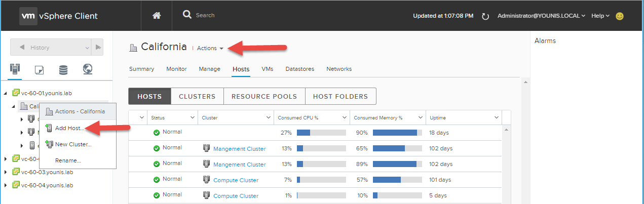The image size is (644, 204).
Task: Click the home icon in the header
Action: click(x=157, y=16)
